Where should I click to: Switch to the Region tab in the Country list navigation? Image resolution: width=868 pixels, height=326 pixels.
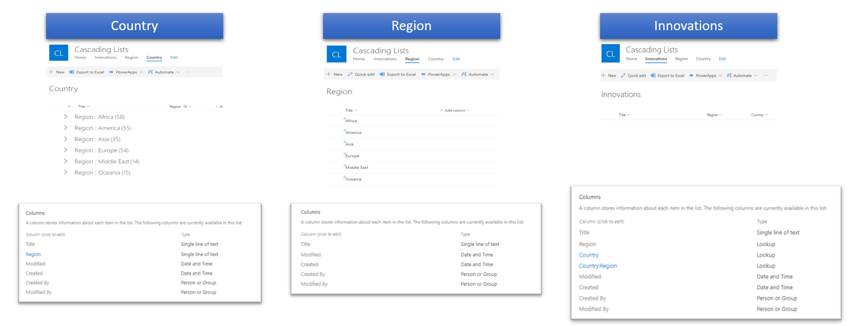tap(131, 57)
